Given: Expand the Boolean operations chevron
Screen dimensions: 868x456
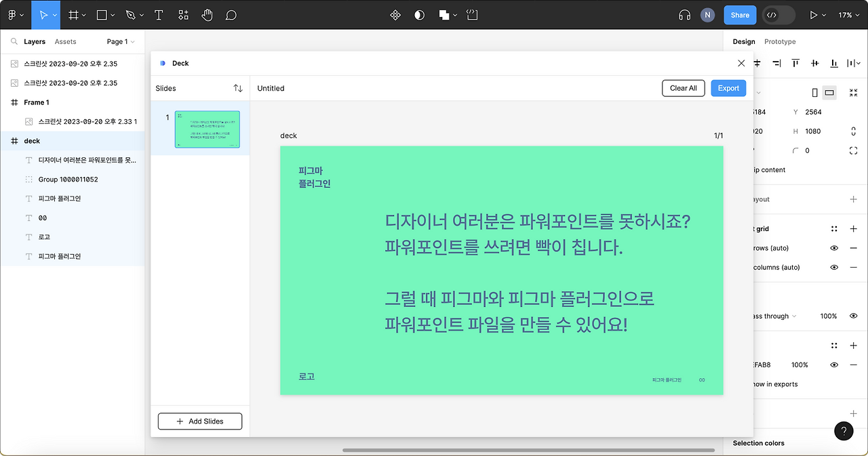Looking at the screenshot, I should click(454, 15).
